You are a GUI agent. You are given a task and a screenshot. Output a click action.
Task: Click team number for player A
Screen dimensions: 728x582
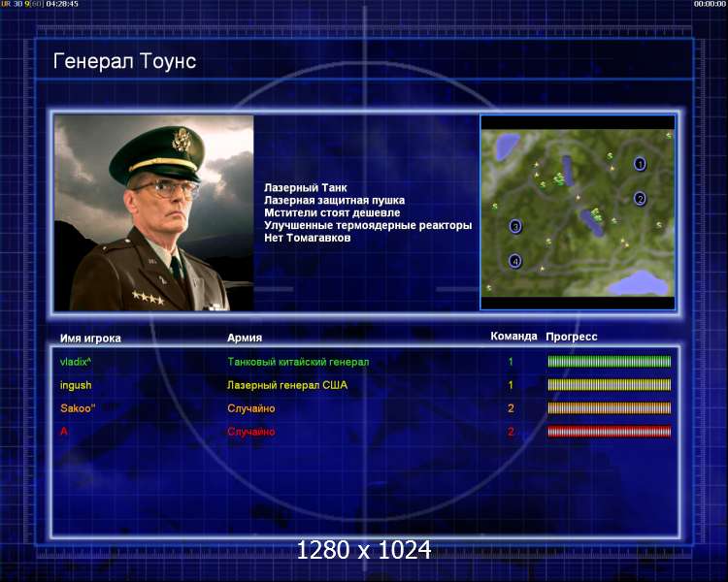(x=511, y=432)
